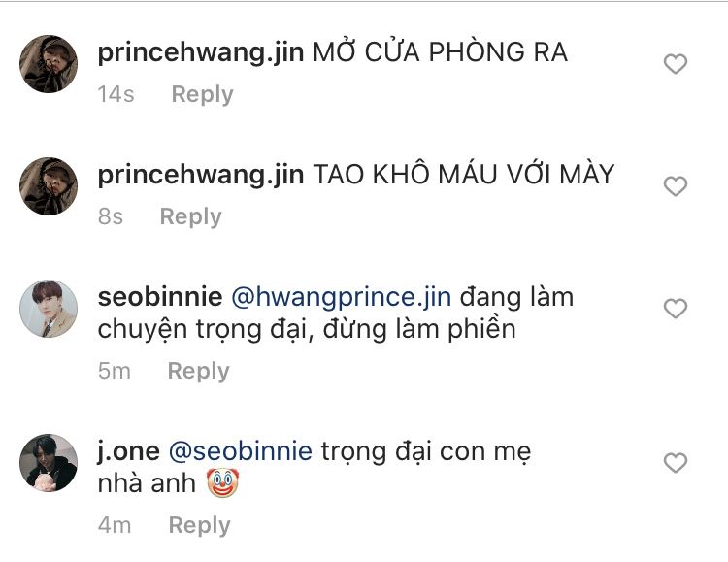Reply to the "MỞ CỬA PHÒNG RA" comment
This screenshot has height=562, width=728.
[202, 94]
